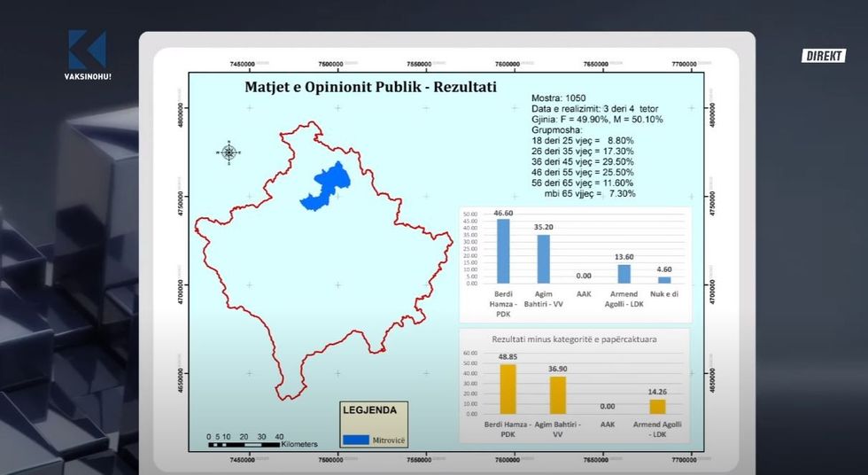
Task: Click the Rezultati minus kategoritë chart title
Action: [x=574, y=339]
